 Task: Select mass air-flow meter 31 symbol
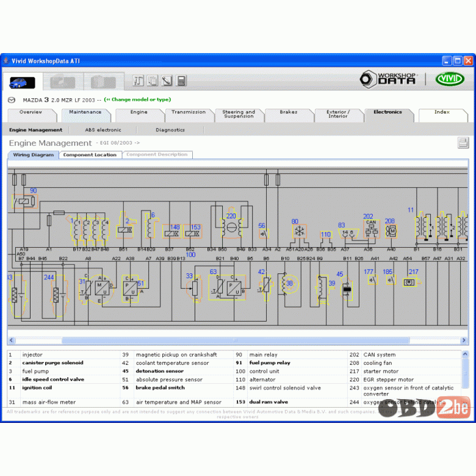click(96, 289)
